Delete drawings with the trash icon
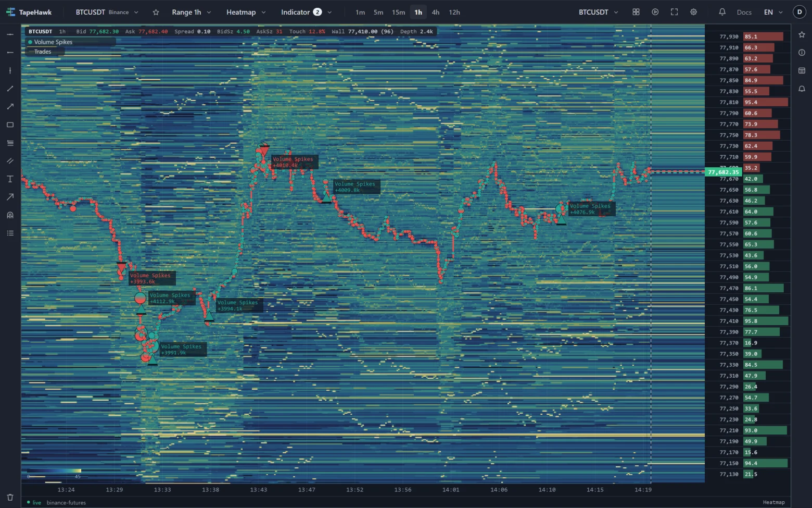 (10, 497)
